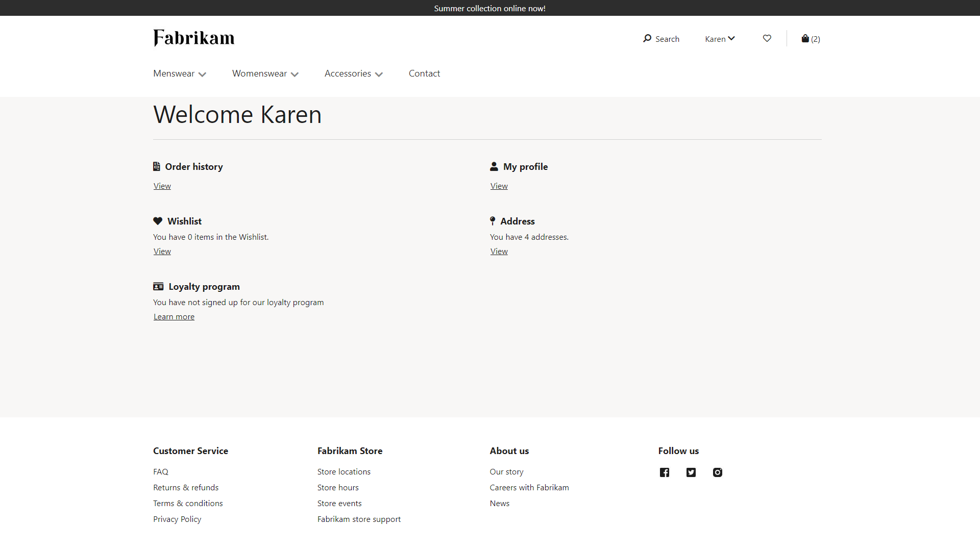This screenshot has height=551, width=980.
Task: Click the search icon
Action: pos(647,38)
